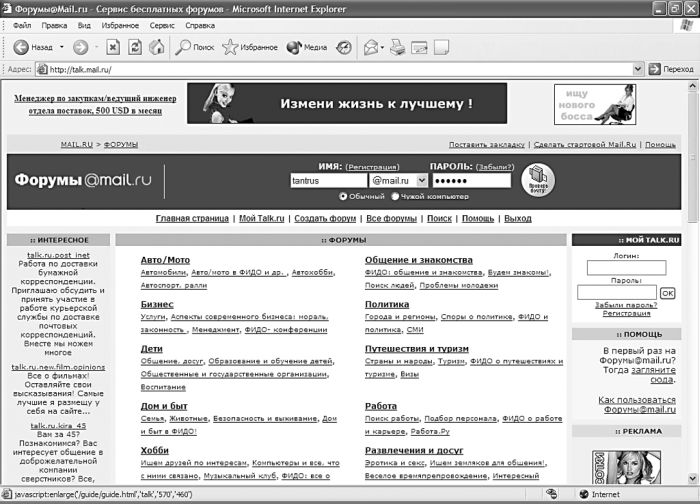Click the Internet Explorer title bar icon
Screen dimensions: 700x504
tap(6, 8)
